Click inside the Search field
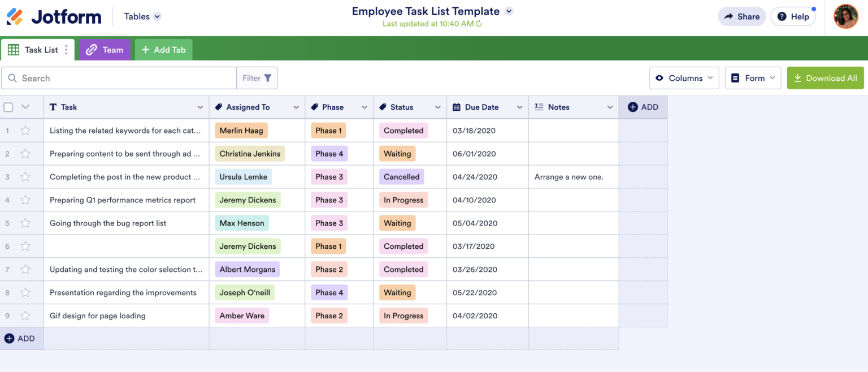Image resolution: width=868 pixels, height=372 pixels. (119, 77)
